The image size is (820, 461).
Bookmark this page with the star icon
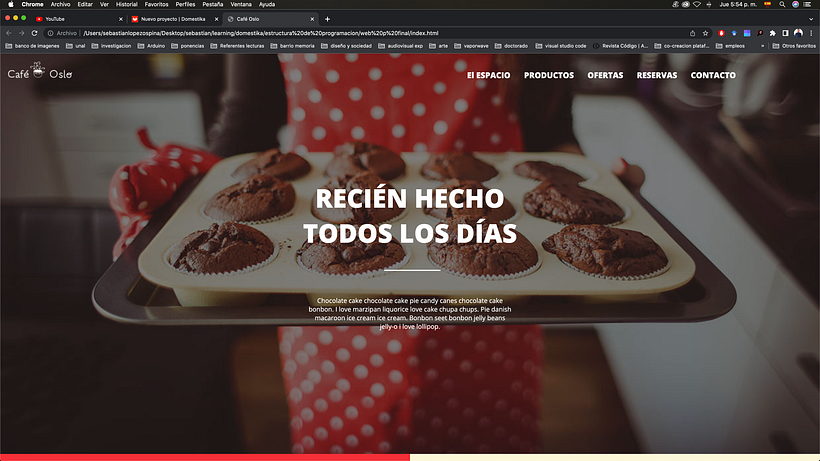[705, 33]
